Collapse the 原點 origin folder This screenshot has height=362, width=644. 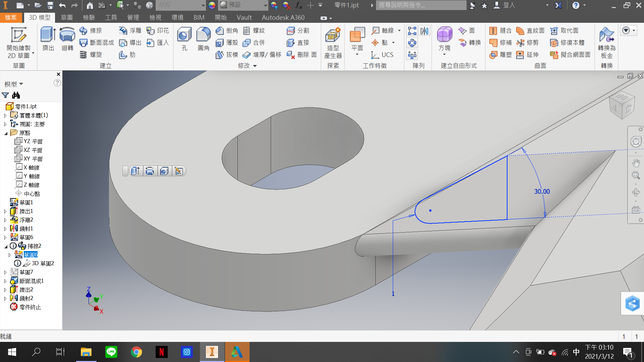[6, 133]
